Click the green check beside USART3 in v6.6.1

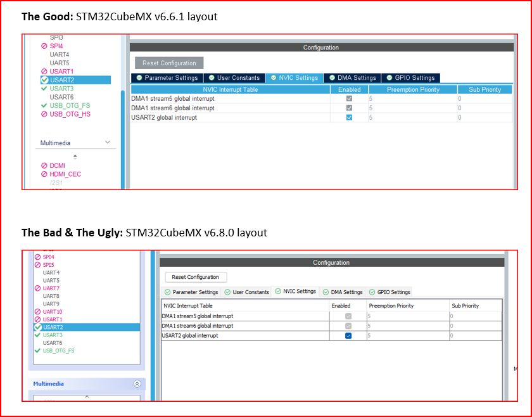click(44, 88)
